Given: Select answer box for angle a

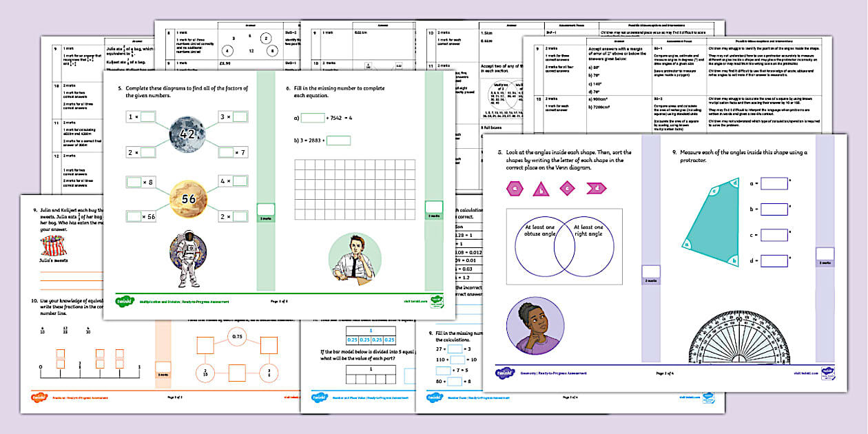Looking at the screenshot, I should 774,184.
